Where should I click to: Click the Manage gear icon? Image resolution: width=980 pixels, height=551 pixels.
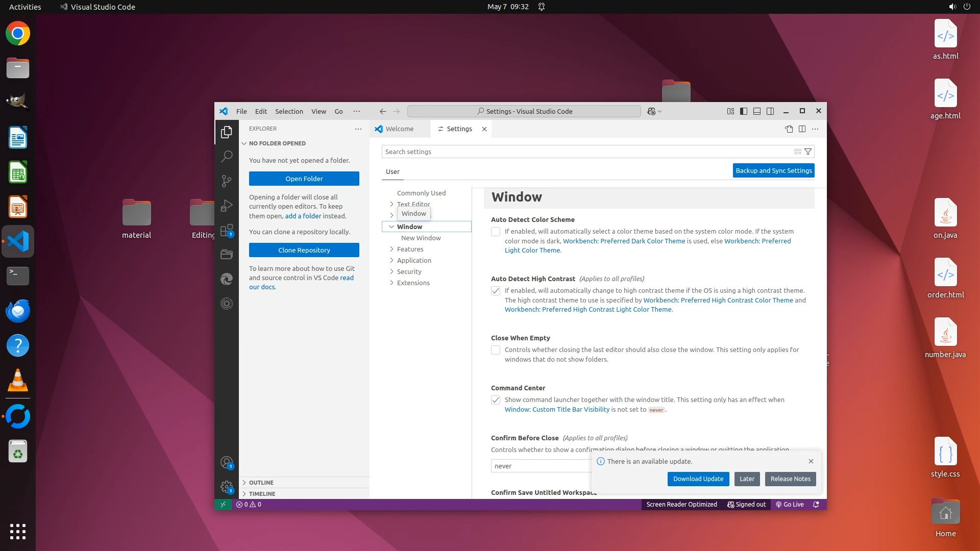pos(227,487)
